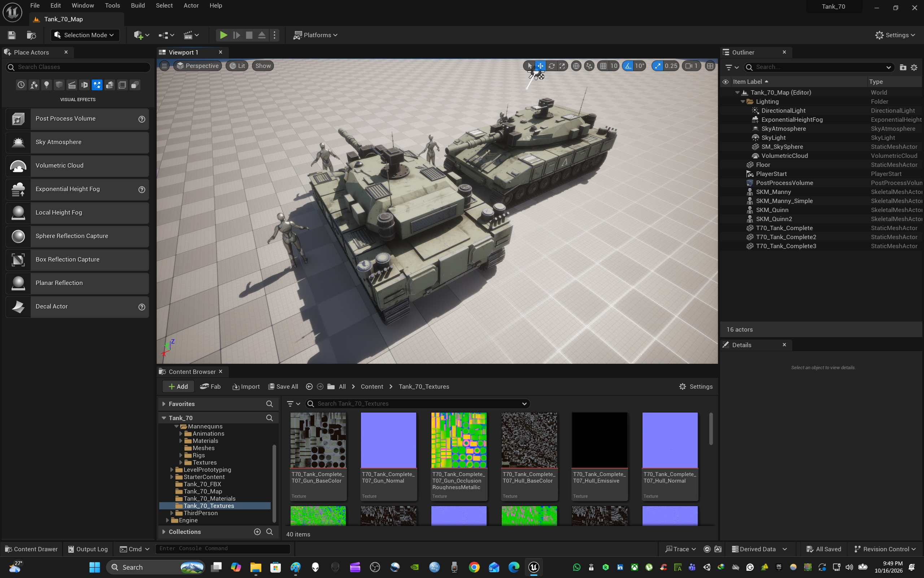Select the Lights category in Place Actors
Image resolution: width=924 pixels, height=578 pixels.
47,85
